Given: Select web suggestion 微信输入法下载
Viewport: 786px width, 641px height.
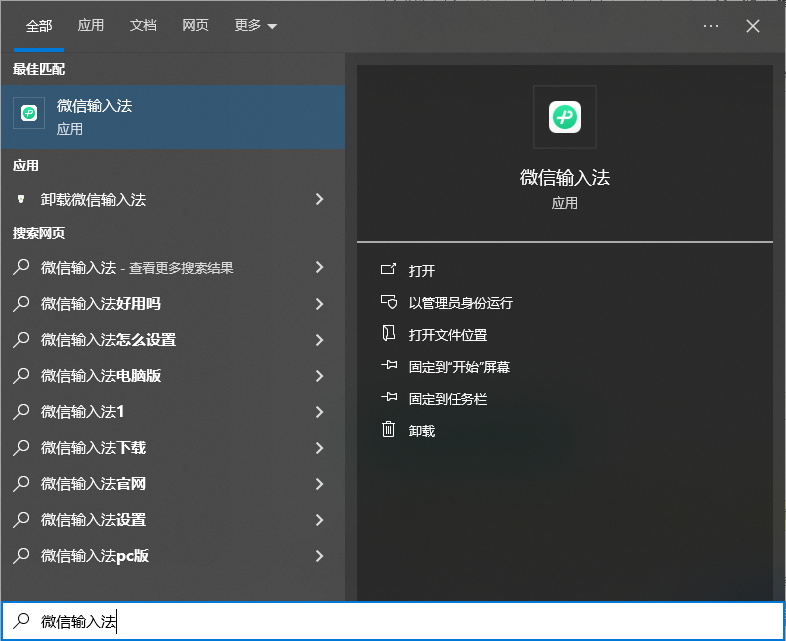Looking at the screenshot, I should tap(93, 448).
